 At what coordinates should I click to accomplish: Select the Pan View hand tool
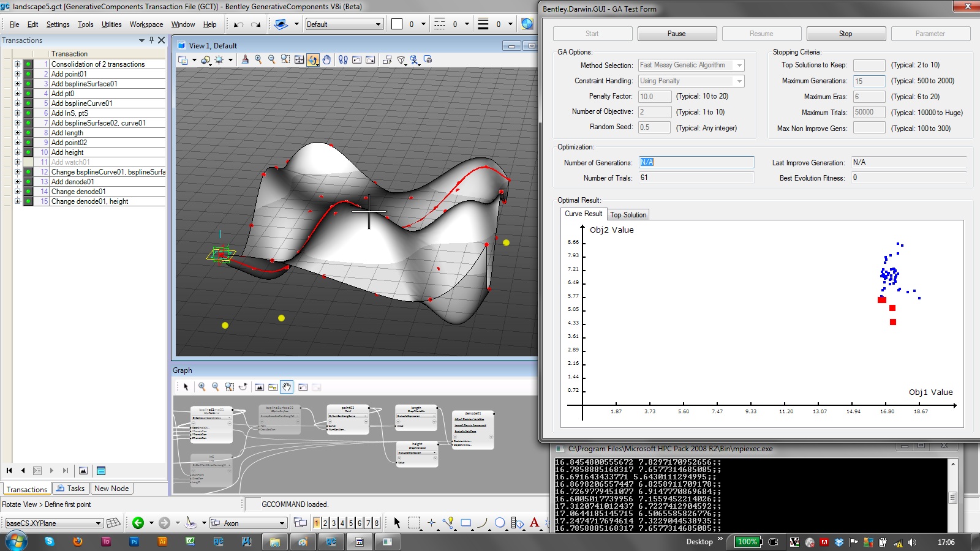click(326, 59)
